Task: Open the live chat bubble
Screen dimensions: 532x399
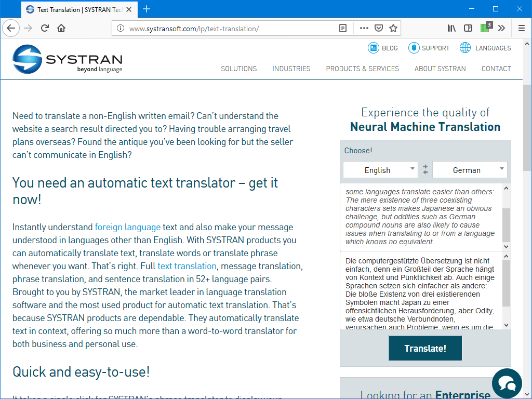Action: coord(507,383)
